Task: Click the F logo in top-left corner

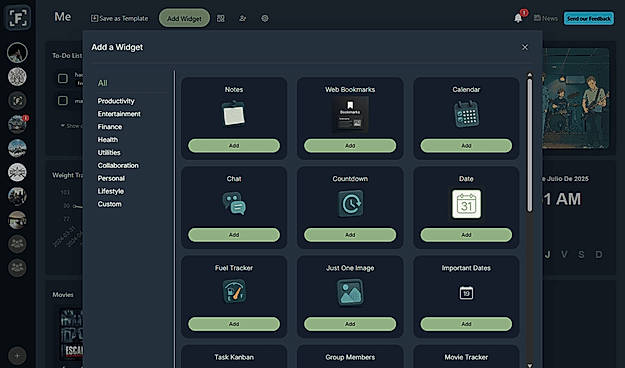Action: 18,18
